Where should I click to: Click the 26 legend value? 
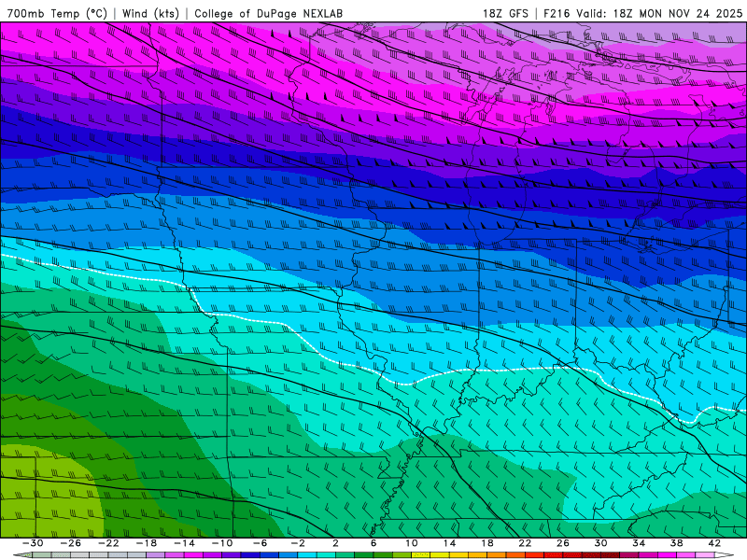click(x=563, y=543)
